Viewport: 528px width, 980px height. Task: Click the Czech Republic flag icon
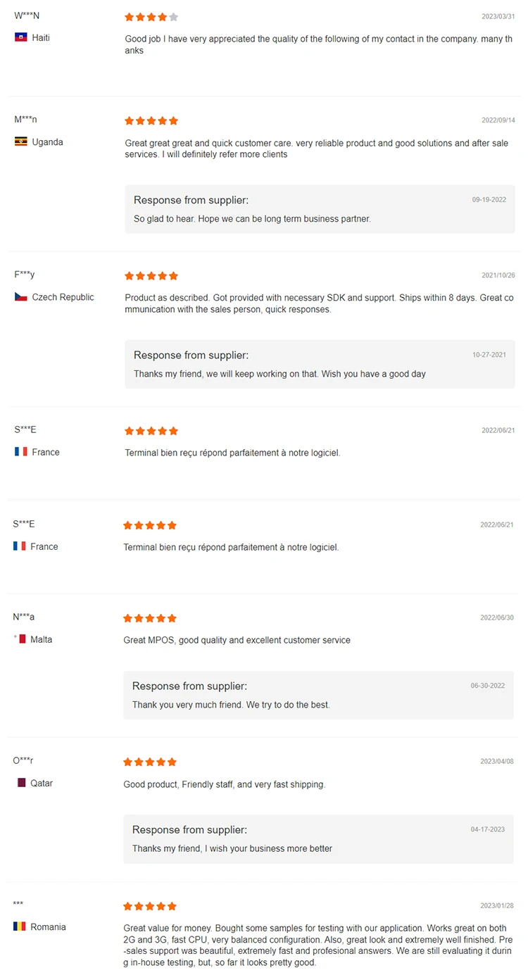[21, 297]
